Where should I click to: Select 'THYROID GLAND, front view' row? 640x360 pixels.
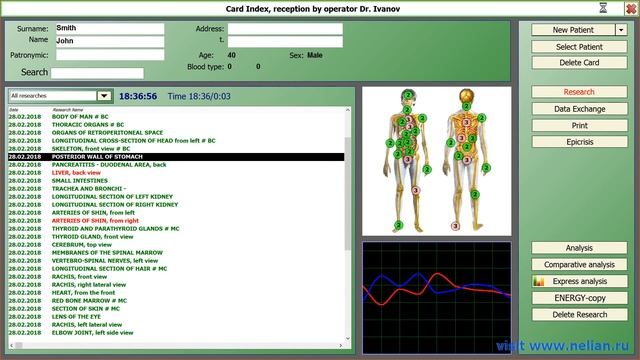click(x=176, y=236)
